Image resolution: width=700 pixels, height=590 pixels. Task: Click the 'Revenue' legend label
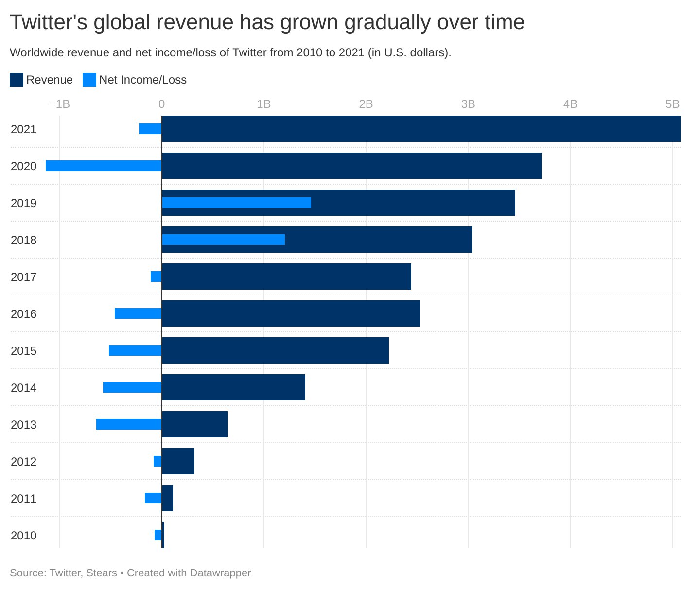click(50, 80)
